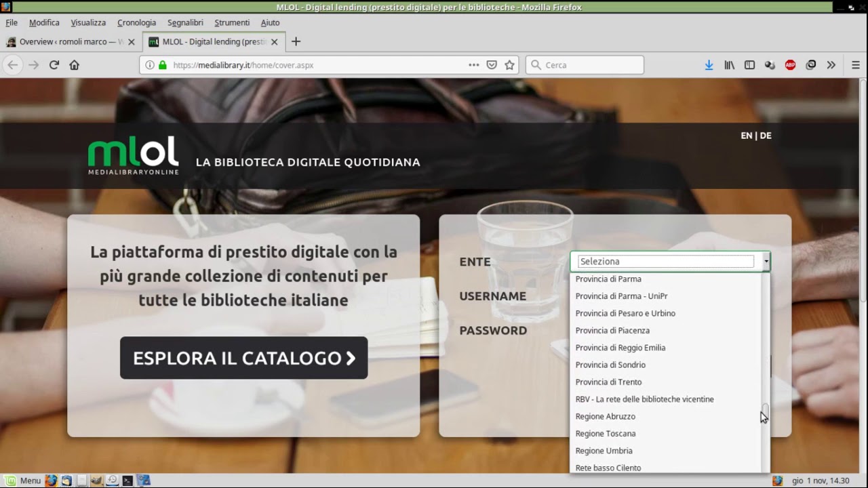868x488 pixels.
Task: Show site information icon in address bar
Action: click(x=150, y=65)
